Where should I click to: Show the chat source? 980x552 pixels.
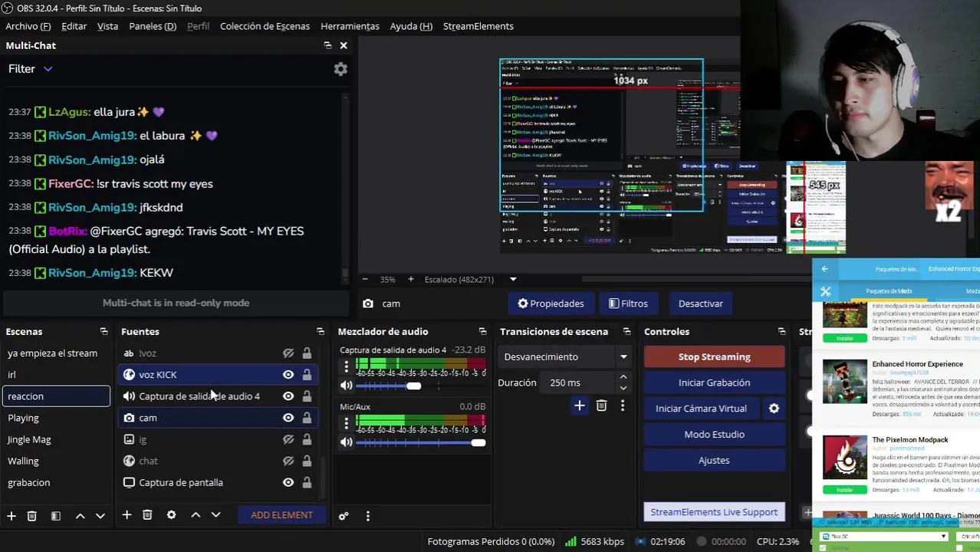coord(288,461)
